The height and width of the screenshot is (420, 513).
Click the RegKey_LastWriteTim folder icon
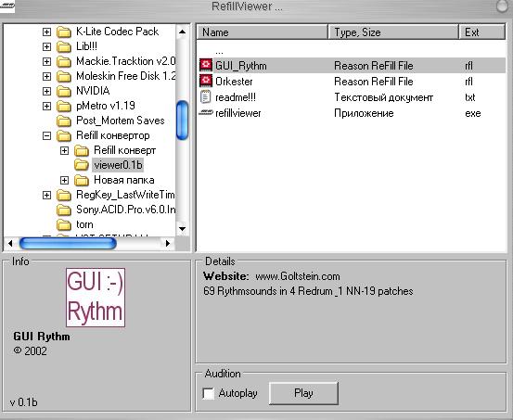click(x=64, y=196)
